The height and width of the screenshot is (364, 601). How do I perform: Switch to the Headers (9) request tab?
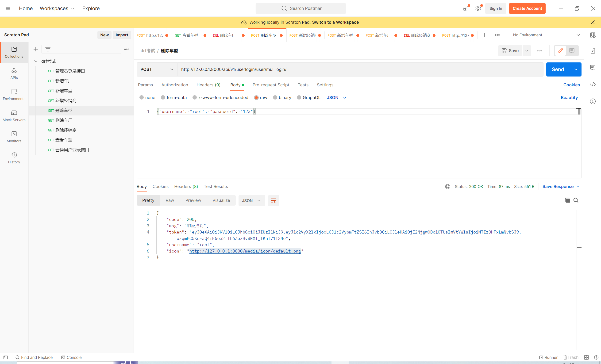pyautogui.click(x=208, y=85)
